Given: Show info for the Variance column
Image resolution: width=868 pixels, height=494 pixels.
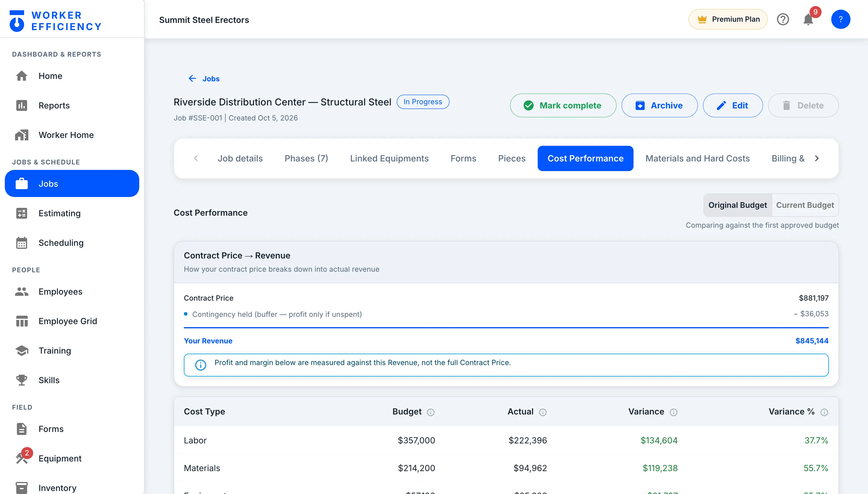Looking at the screenshot, I should tap(673, 412).
